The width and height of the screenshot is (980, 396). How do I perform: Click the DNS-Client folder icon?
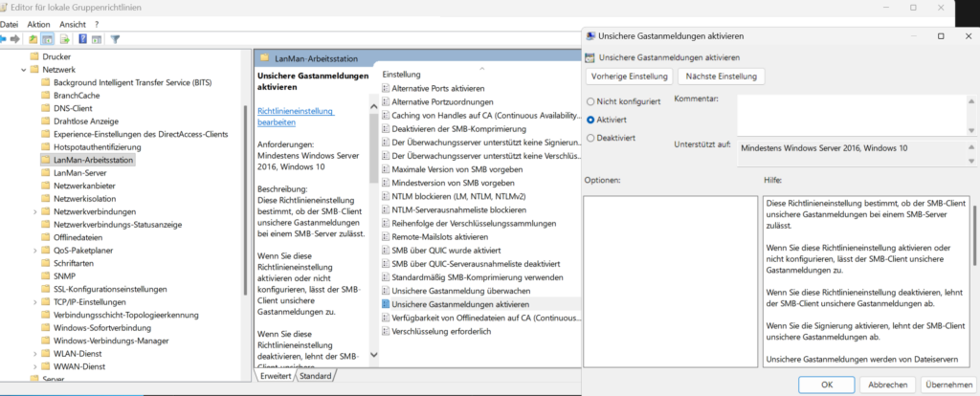(x=46, y=108)
